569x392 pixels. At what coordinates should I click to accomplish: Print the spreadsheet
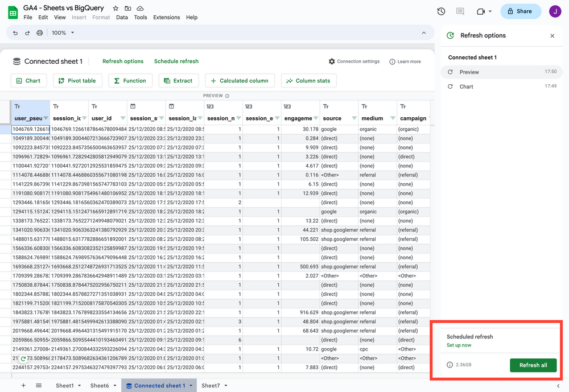point(39,32)
